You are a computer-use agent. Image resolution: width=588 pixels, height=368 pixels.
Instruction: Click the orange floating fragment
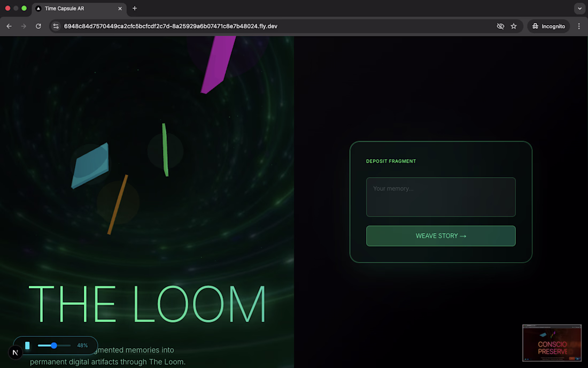(118, 204)
